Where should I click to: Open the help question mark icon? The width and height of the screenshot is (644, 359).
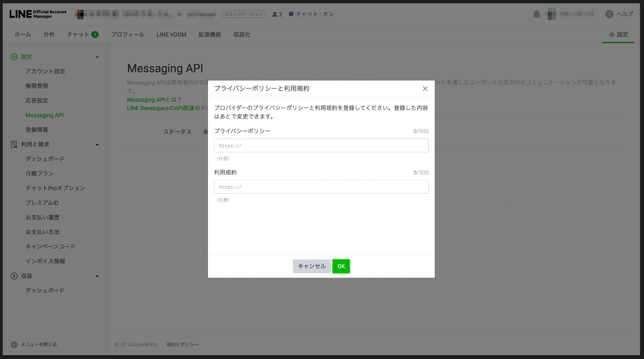(609, 14)
